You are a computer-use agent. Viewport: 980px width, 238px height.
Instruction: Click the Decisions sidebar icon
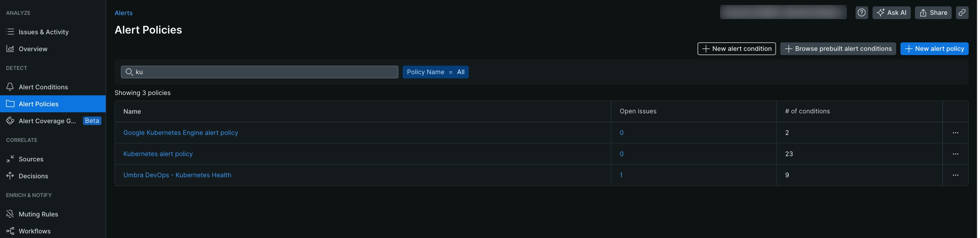pyautogui.click(x=10, y=175)
